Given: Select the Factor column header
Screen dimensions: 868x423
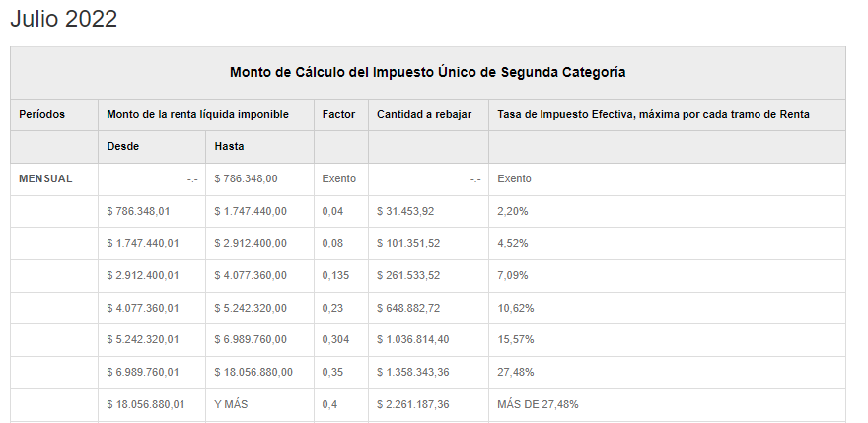Looking at the screenshot, I should coord(338,114).
